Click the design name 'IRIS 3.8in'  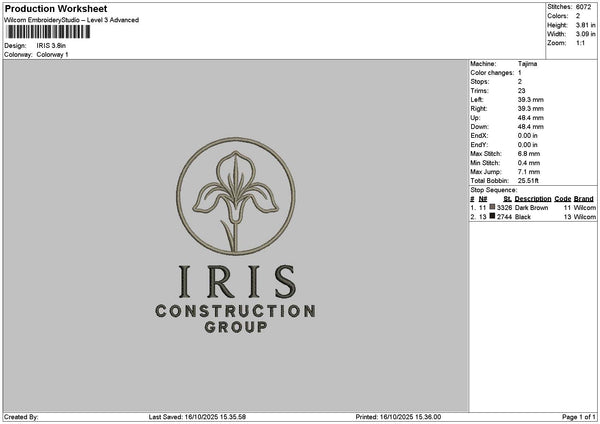51,46
